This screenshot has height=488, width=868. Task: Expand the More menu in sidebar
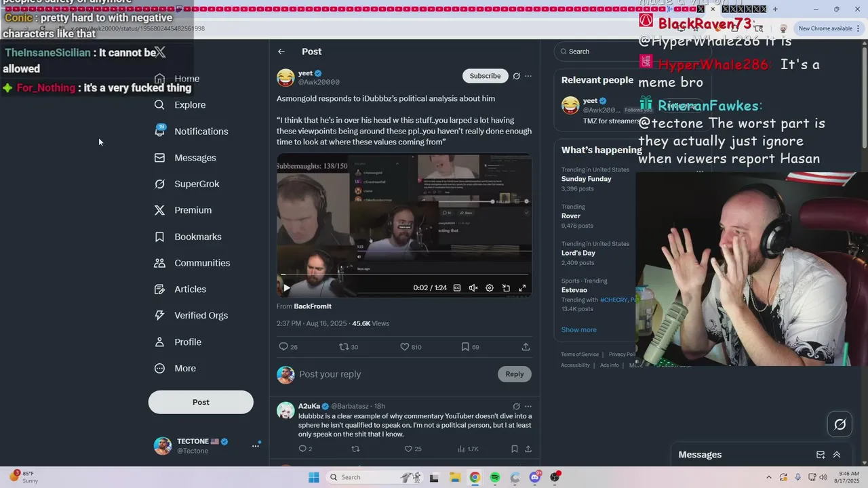click(175, 369)
